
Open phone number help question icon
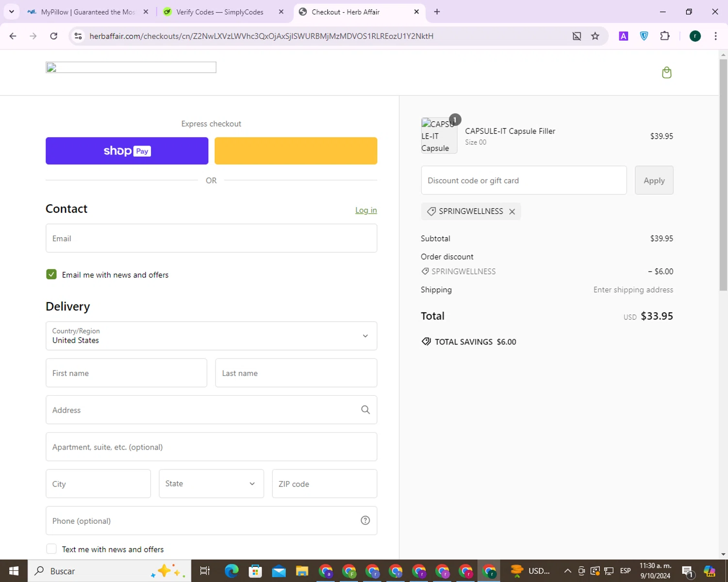point(365,520)
